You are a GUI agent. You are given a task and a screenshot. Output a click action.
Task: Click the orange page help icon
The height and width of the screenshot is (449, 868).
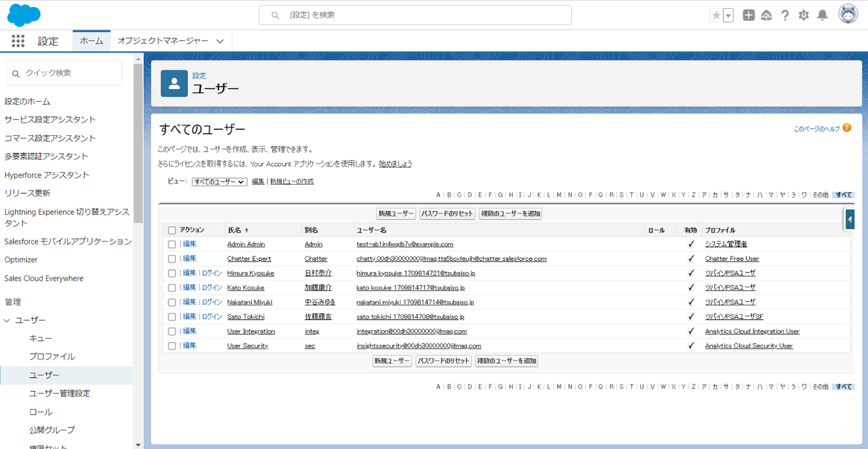[847, 128]
